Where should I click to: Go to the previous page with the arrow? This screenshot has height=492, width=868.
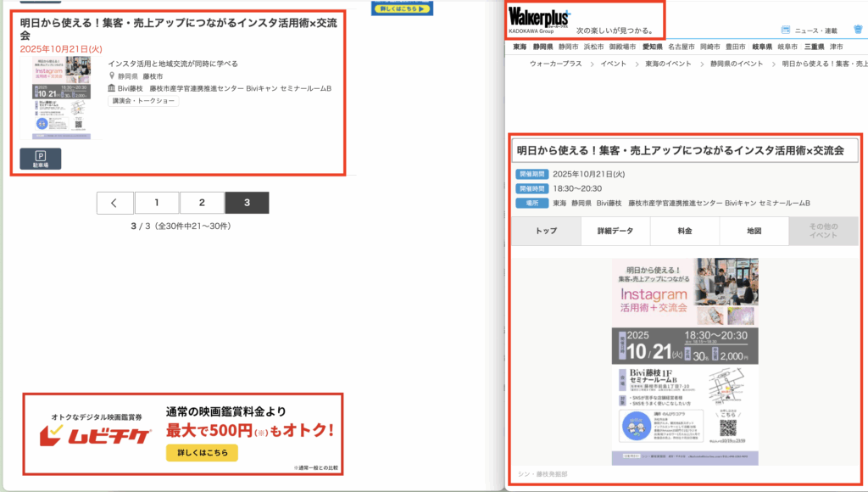click(x=114, y=203)
